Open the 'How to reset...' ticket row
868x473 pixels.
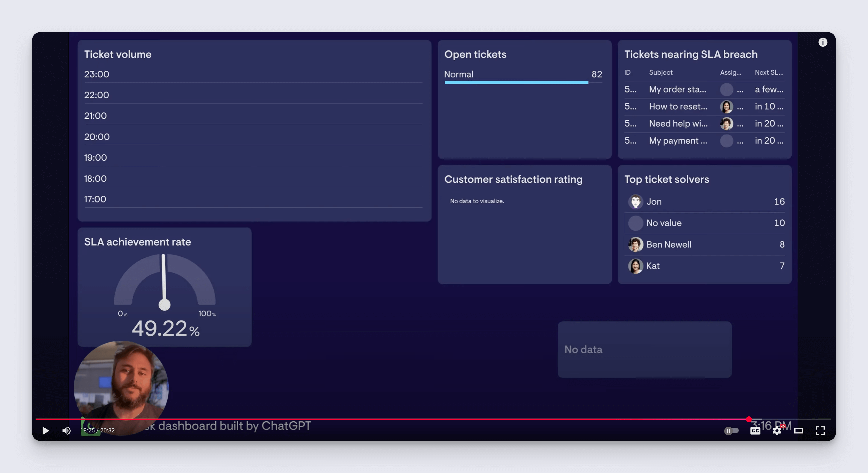[x=704, y=106]
